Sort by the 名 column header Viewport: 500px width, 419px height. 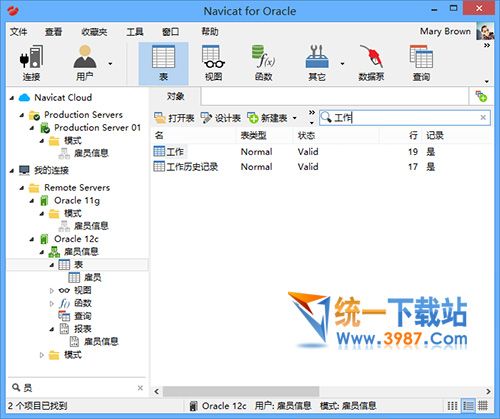tap(194, 135)
